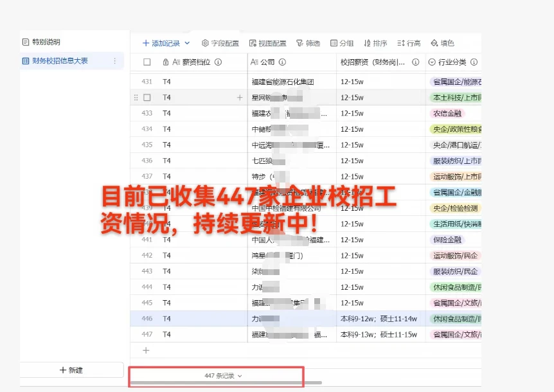Screen dimensions: 554x392
Task: Click the 服装纺织/民企 tag
Action: click(x=456, y=272)
